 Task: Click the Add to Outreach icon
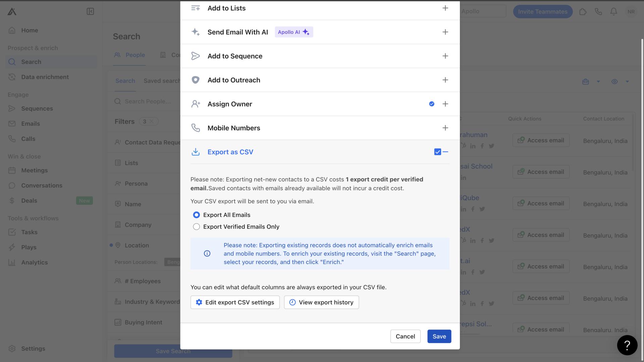195,79
